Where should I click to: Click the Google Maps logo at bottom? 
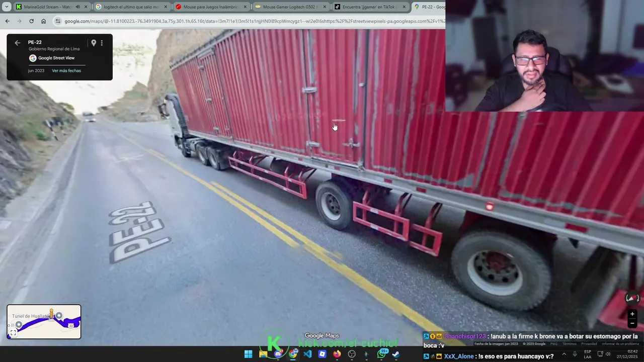point(322,335)
